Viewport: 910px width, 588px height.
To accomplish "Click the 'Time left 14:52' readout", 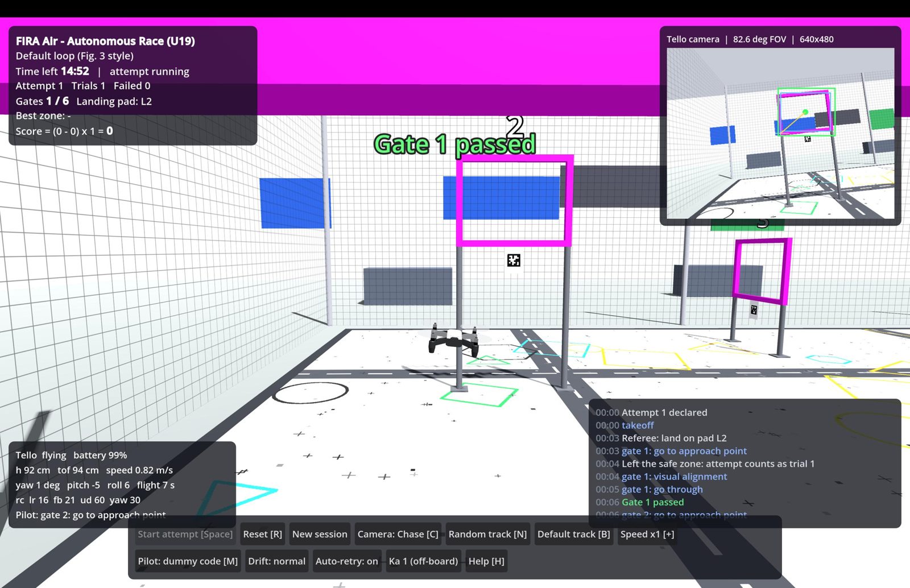I will coord(52,71).
